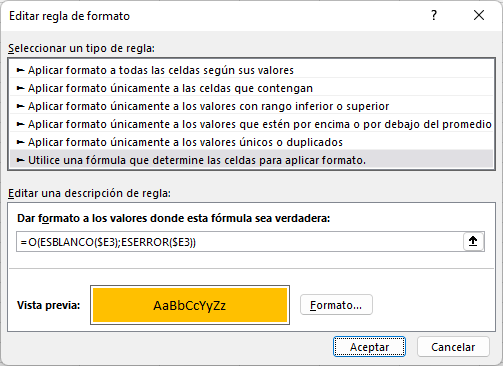Click the orange AaBbCcYyZz preview swatch
Screen dimensions: 503x366
[190, 305]
